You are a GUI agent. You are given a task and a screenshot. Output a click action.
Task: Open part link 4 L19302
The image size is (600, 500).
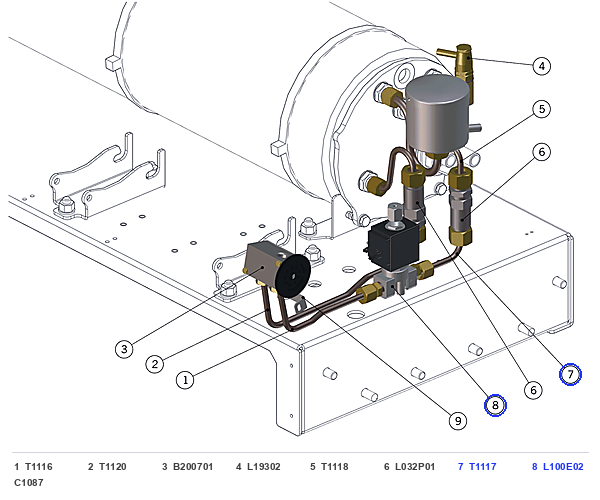point(258,467)
